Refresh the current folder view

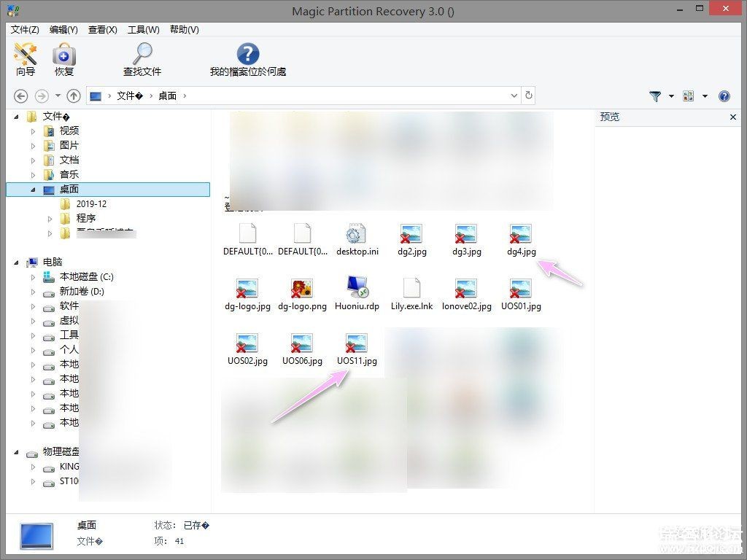tap(529, 96)
